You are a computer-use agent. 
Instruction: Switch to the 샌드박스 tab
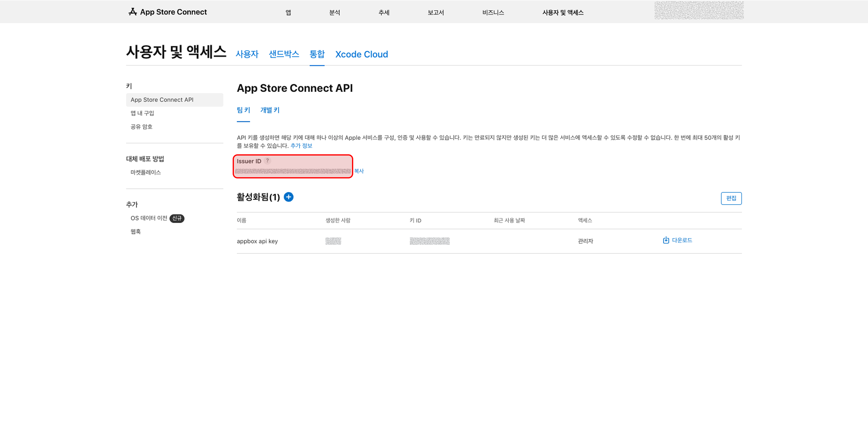284,54
